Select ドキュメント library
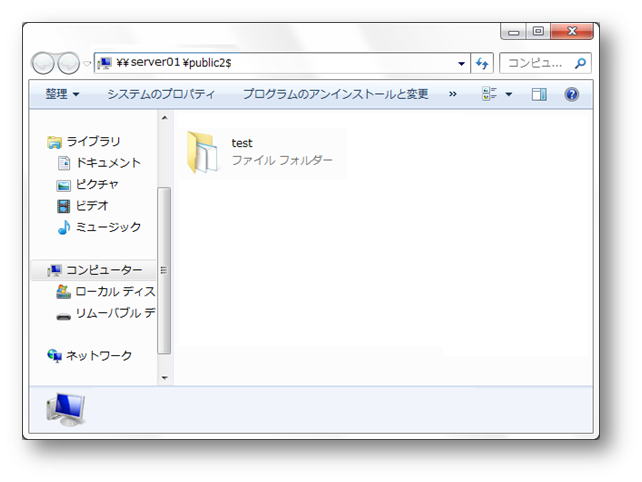Viewport: 642px width, 482px height. click(x=109, y=163)
